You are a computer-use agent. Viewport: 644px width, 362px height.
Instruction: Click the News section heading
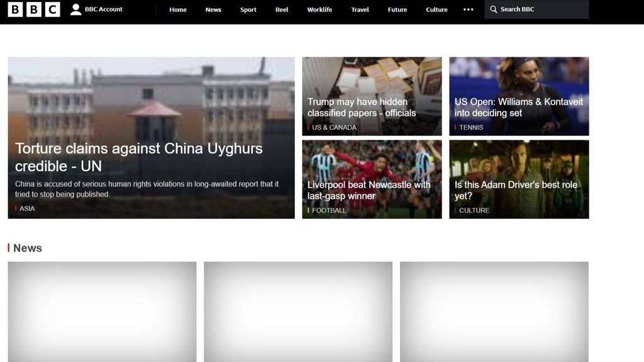28,247
